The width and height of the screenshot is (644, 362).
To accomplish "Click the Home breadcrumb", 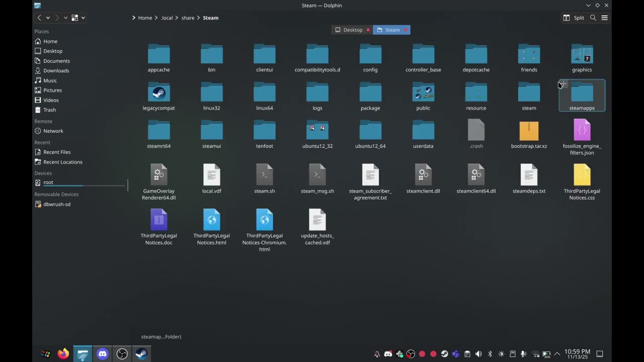I will pos(145,18).
